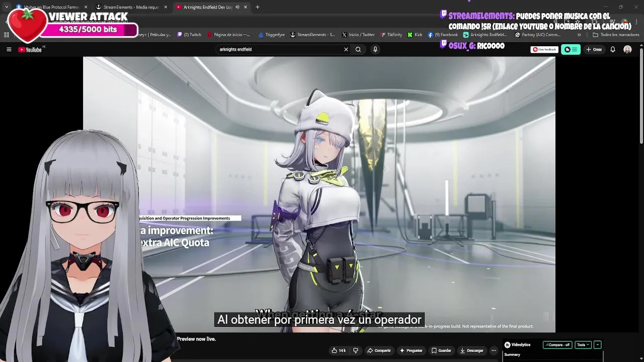This screenshot has height=362, width=644.
Task: Open the Chrome three-dot menu
Action: click(x=636, y=22)
